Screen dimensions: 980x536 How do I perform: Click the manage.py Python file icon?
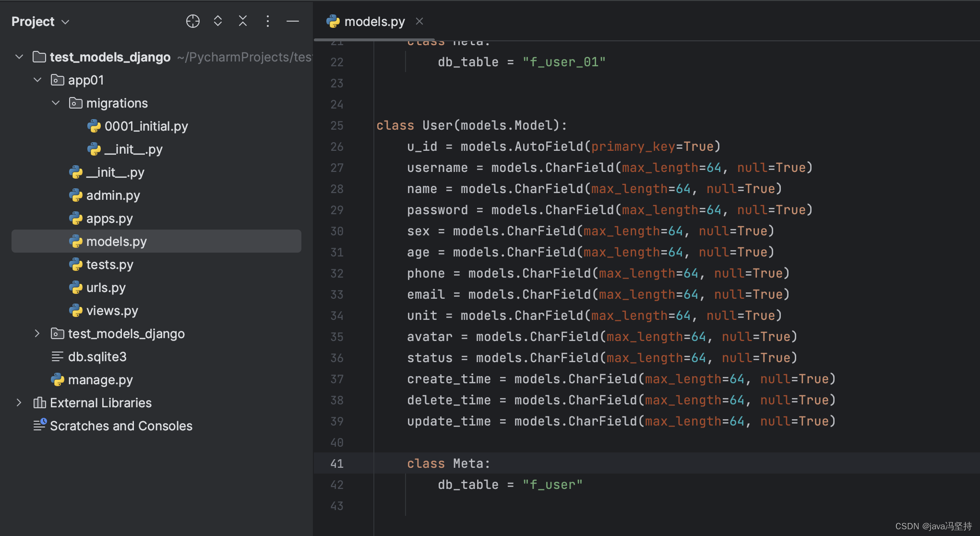[x=58, y=380]
